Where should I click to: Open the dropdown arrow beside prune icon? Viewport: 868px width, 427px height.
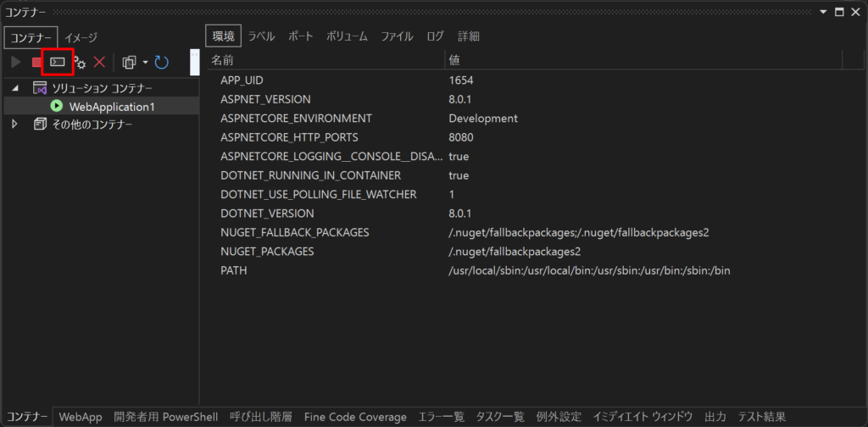click(145, 63)
